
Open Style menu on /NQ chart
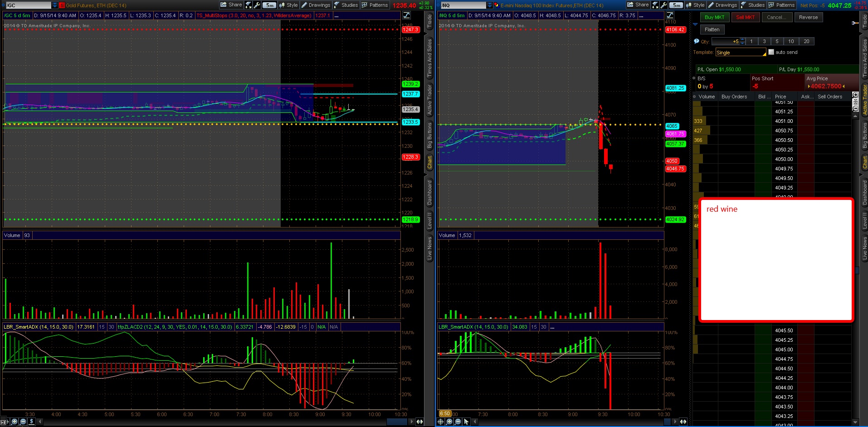695,5
